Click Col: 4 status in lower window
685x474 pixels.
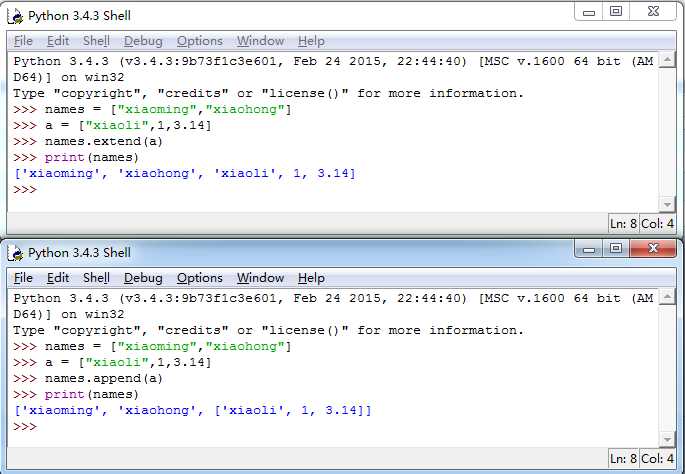pos(657,458)
